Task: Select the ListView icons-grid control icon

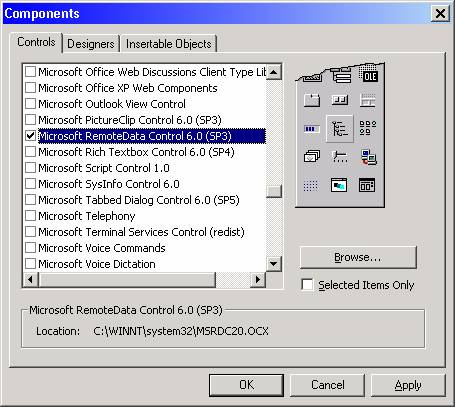Action: click(368, 128)
